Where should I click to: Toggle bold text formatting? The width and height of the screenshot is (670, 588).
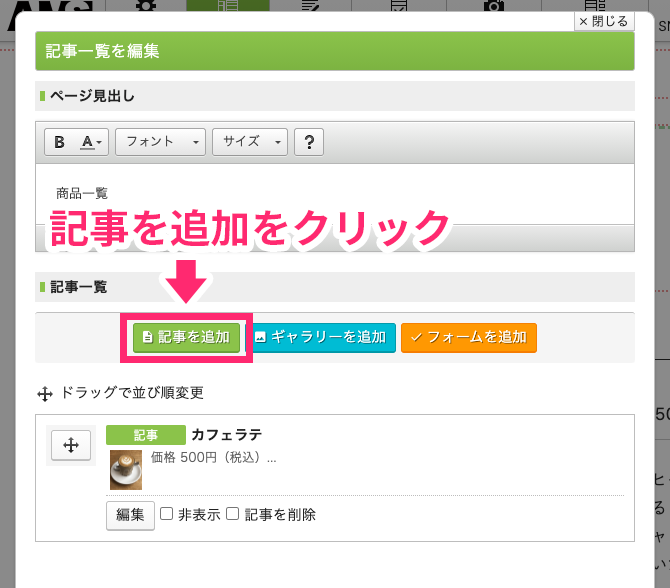pos(60,142)
